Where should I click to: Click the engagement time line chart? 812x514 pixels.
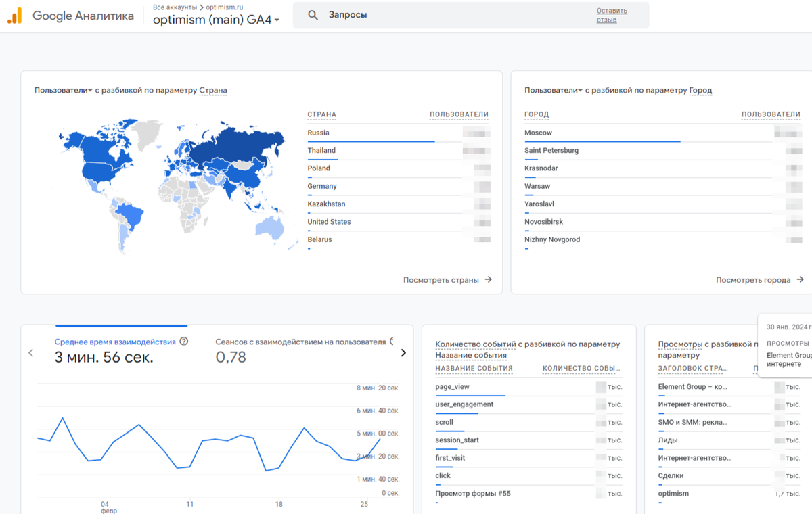click(x=210, y=443)
